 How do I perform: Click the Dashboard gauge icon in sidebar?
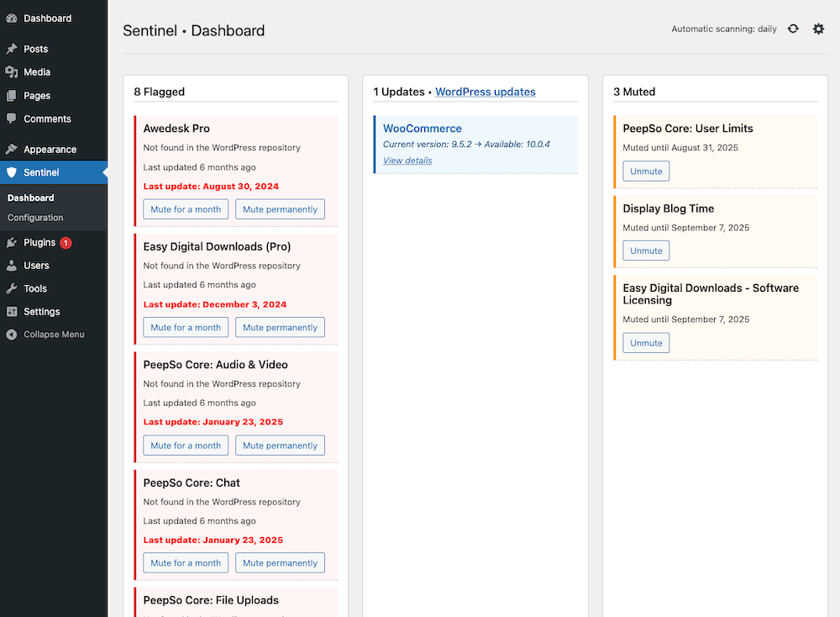12,18
